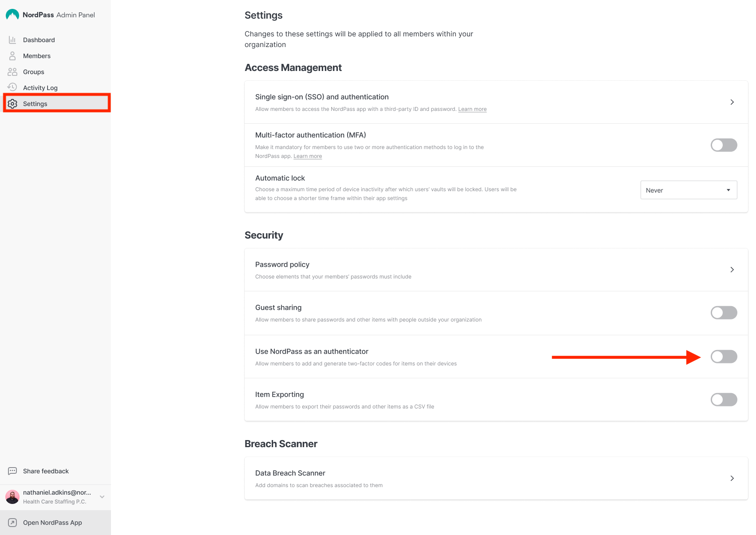Open the MFA Learn more link
756x535 pixels.
tap(307, 156)
